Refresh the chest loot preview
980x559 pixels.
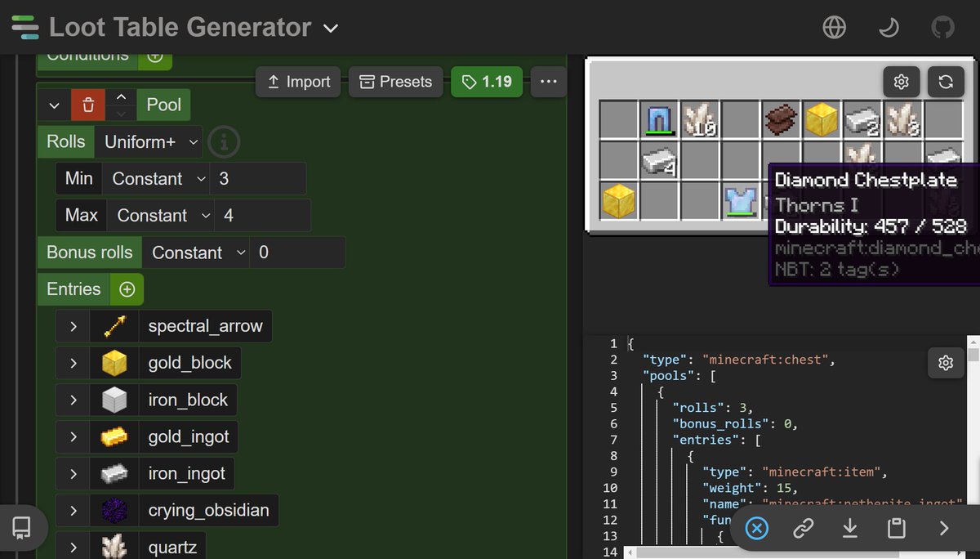point(946,82)
